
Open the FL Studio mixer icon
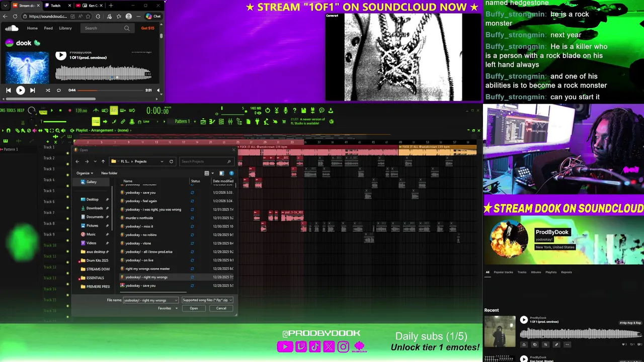[x=230, y=121]
